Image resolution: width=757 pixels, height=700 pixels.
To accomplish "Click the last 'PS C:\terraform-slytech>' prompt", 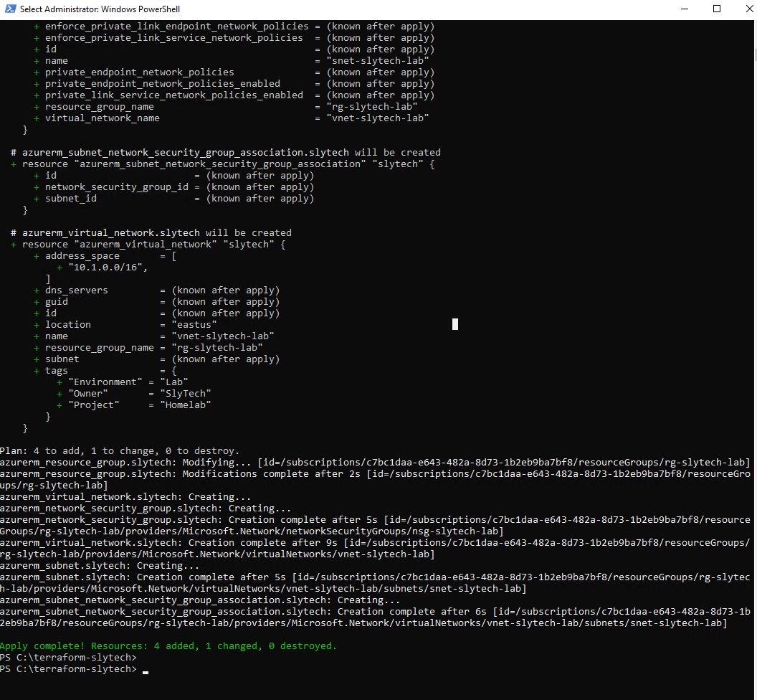I will pos(68,669).
